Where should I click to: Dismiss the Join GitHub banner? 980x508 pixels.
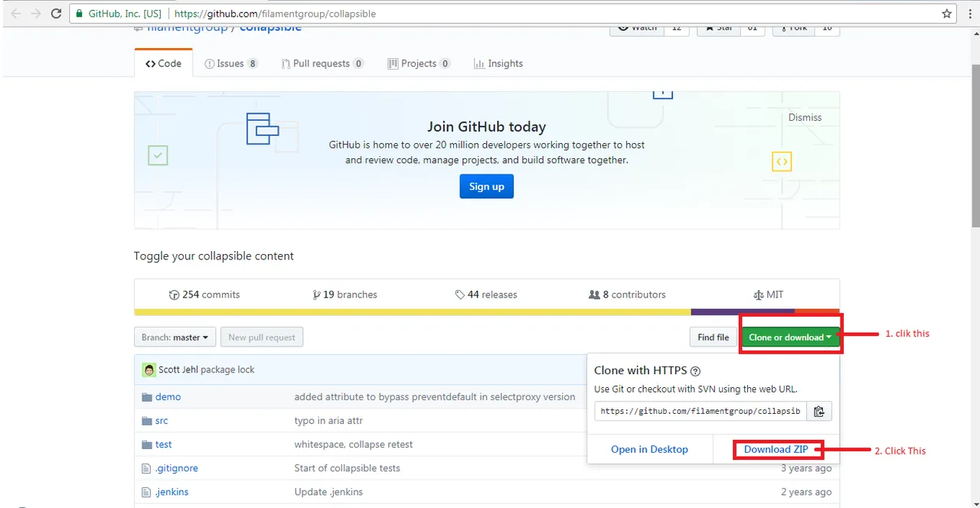(805, 117)
